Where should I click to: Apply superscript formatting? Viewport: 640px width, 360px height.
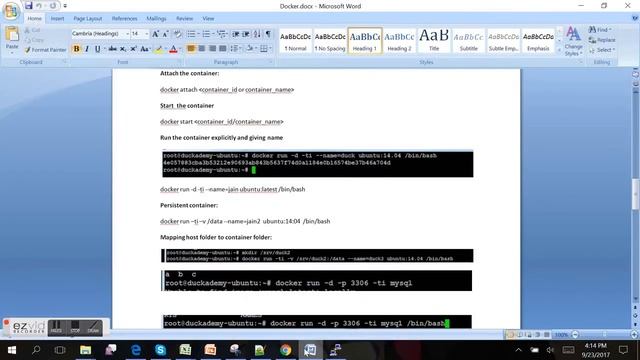(133, 49)
